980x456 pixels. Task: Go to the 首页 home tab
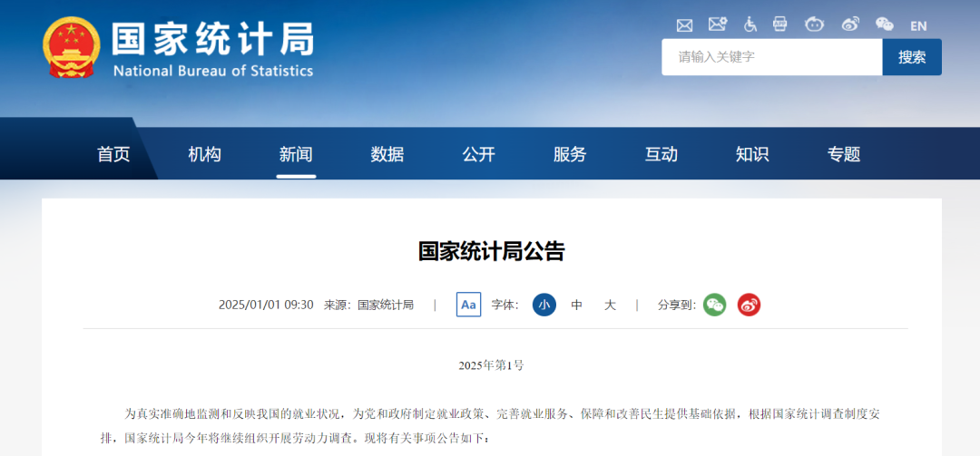point(113,154)
